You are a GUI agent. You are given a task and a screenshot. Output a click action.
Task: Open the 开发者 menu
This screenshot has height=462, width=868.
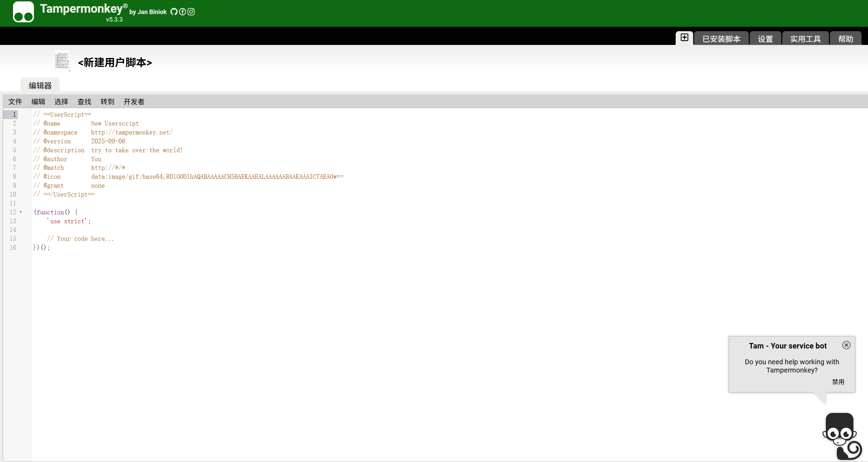click(x=134, y=102)
